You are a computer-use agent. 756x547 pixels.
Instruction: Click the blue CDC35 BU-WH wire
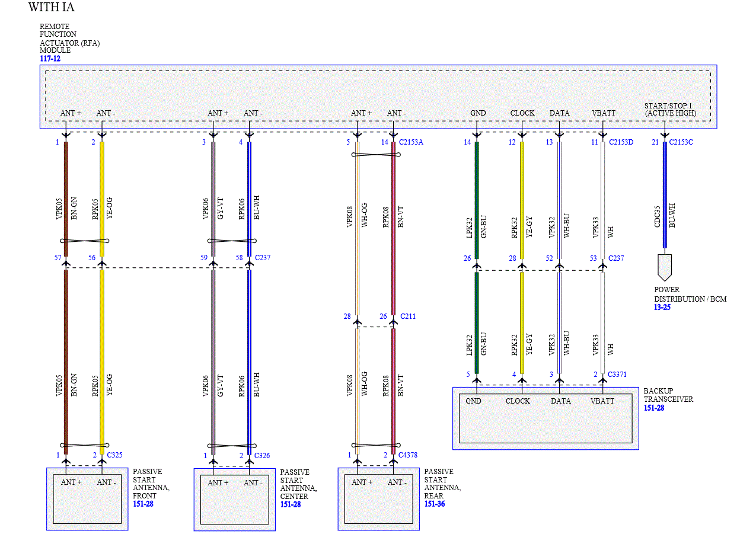point(665,194)
